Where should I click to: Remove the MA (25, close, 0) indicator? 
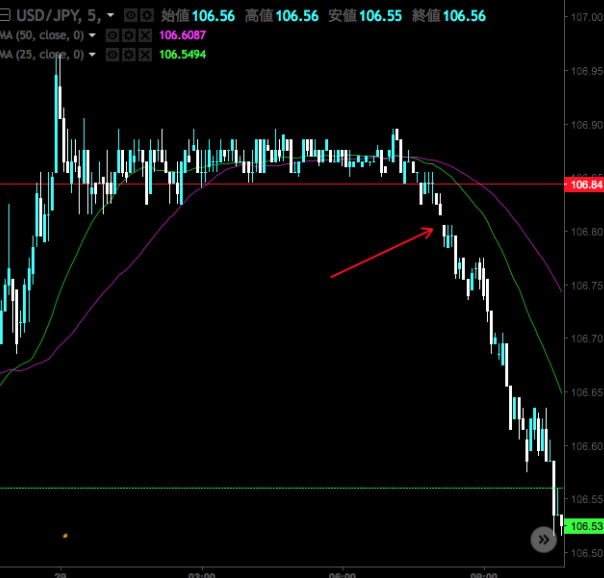point(145,55)
